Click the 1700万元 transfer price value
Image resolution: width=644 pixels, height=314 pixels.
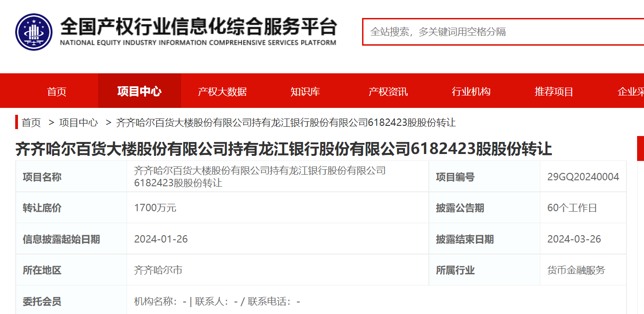coord(155,208)
